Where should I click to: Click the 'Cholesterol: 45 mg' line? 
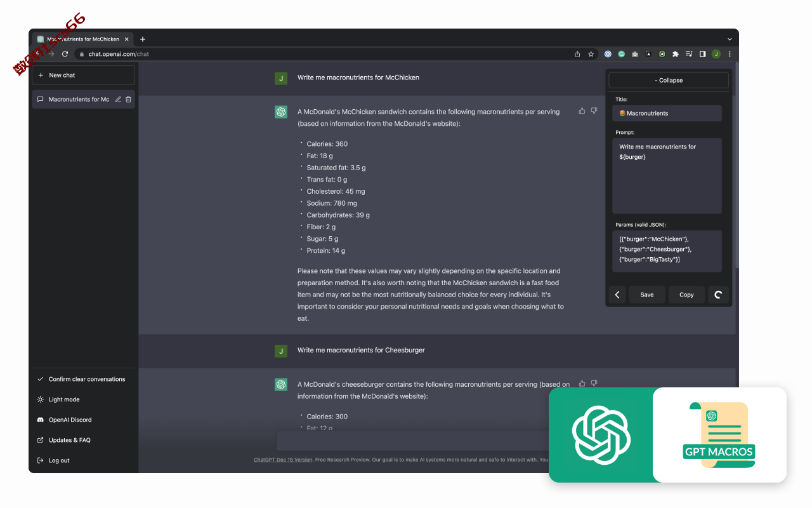336,191
